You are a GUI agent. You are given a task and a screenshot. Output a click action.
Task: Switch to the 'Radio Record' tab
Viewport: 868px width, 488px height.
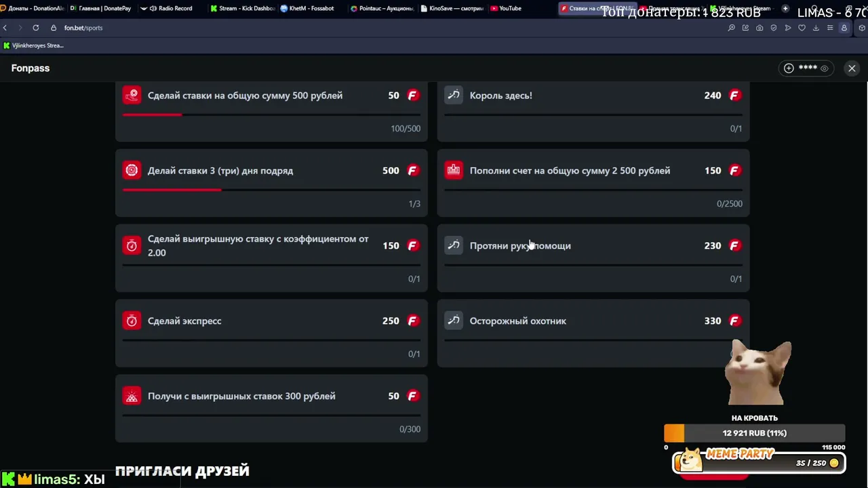coord(171,8)
